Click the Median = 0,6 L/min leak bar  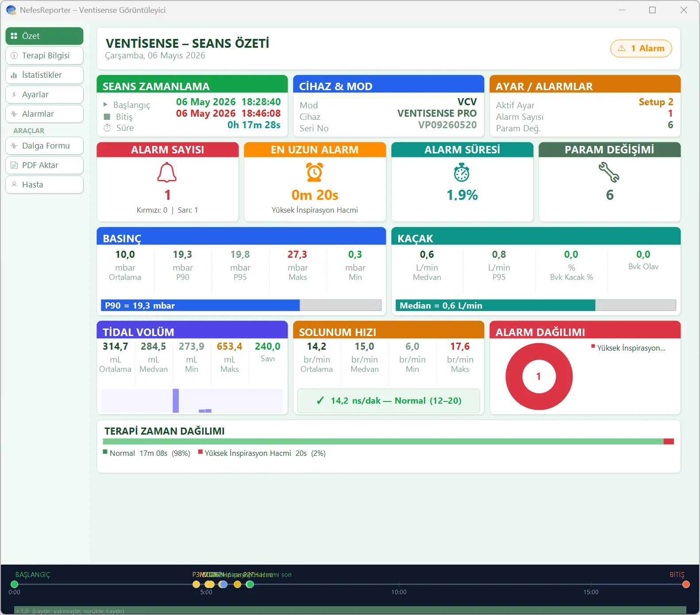coord(536,306)
